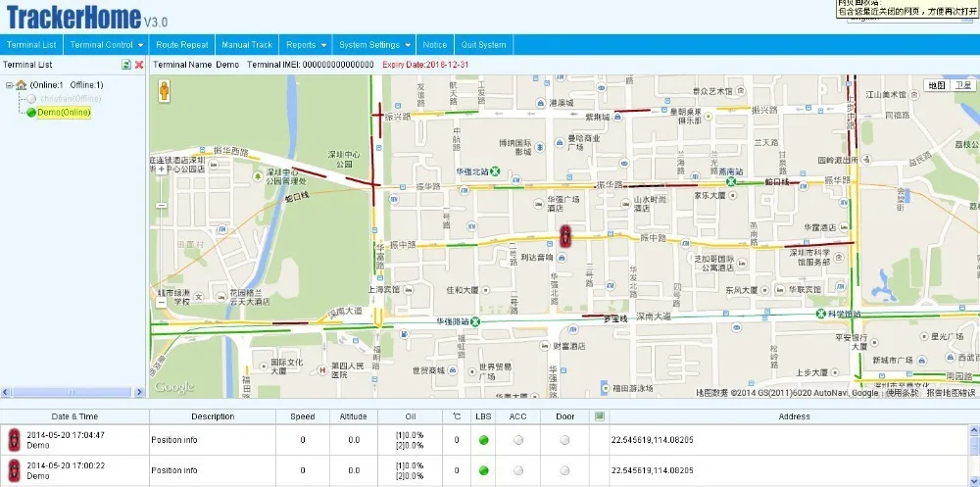Click the 上海宾馆 hotel icon
Screen dimensions: 980x487
(408, 290)
